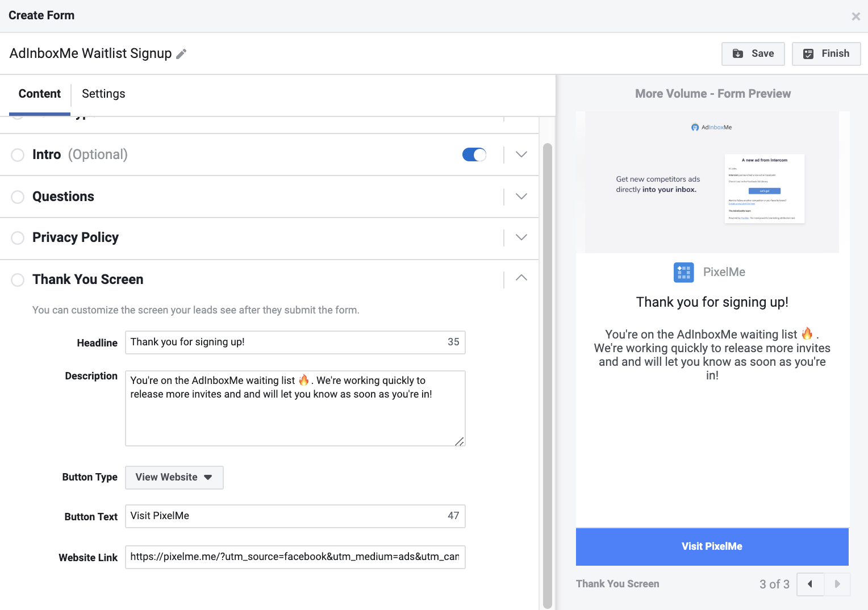This screenshot has width=868, height=610.
Task: Click the 'Thank you for signing up!' preview headline
Action: (x=712, y=302)
